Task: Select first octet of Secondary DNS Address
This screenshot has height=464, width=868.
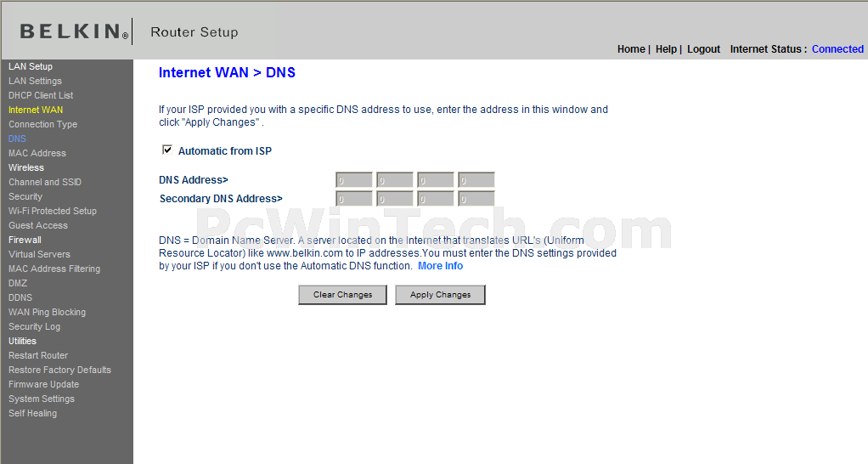Action: click(x=354, y=199)
